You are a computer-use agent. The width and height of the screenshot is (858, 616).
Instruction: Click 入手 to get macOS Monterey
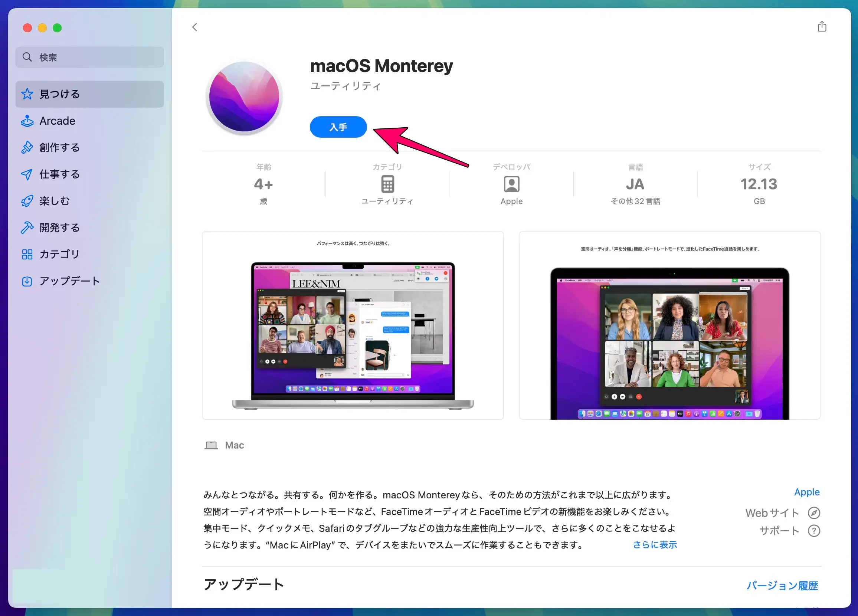[338, 127]
